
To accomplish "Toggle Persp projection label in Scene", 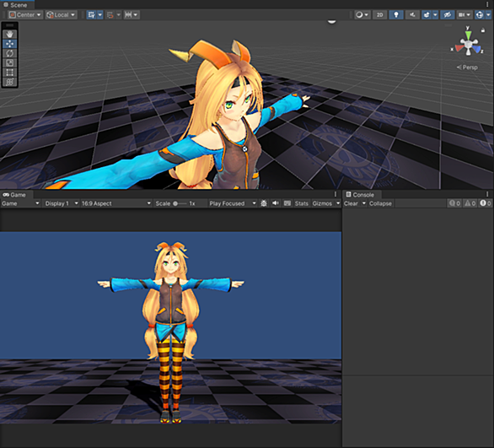I will pos(467,67).
